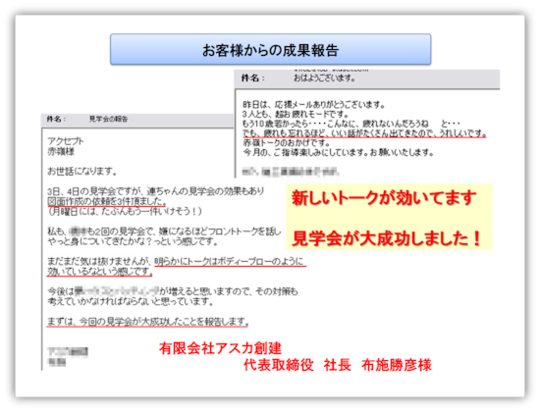Click the アクセプト greeting line
This screenshot has height=412, width=540.
coord(65,141)
